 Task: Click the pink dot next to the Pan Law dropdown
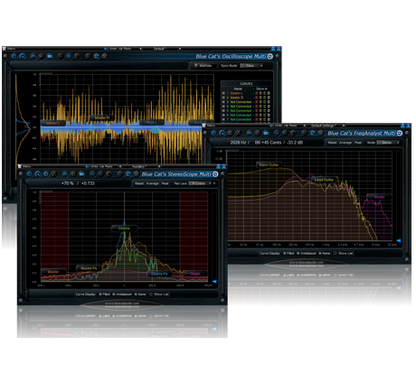(x=214, y=183)
